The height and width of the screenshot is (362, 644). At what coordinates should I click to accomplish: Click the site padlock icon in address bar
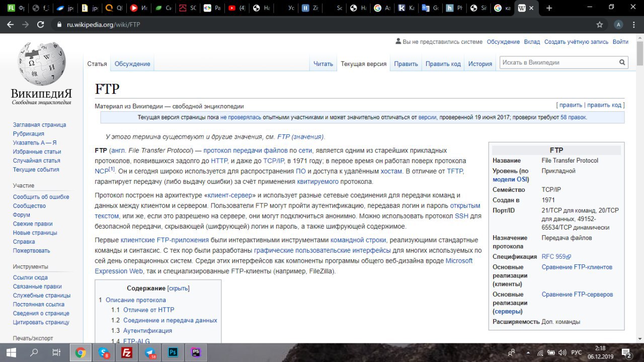(x=59, y=24)
